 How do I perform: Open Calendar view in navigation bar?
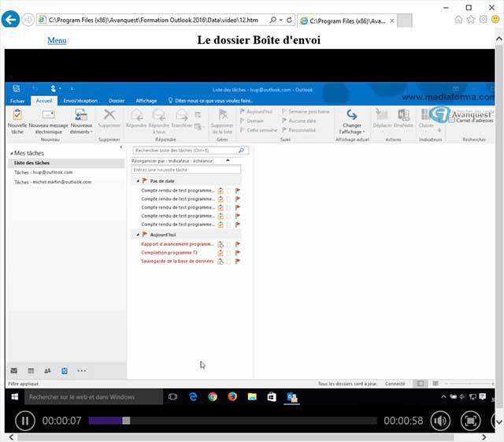[x=31, y=370]
